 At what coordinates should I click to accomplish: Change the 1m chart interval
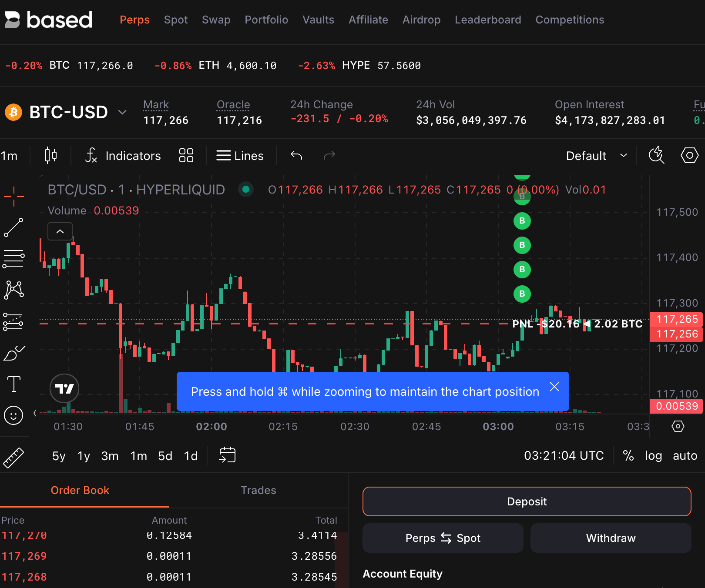[10, 156]
